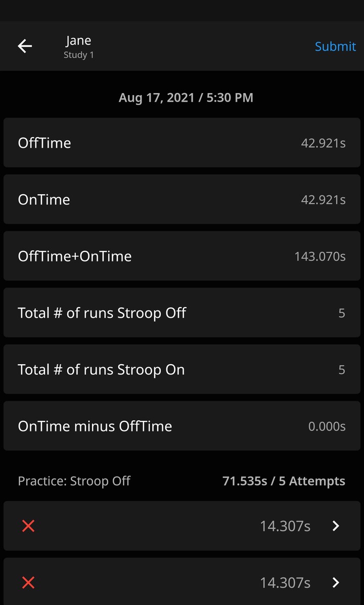Tap the 71.535s / 5 Attempts summary
Screen dimensions: 364x605
click(284, 481)
